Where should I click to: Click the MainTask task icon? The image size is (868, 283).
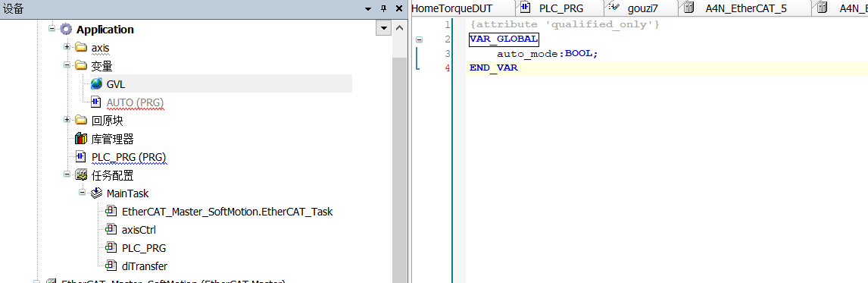[96, 193]
